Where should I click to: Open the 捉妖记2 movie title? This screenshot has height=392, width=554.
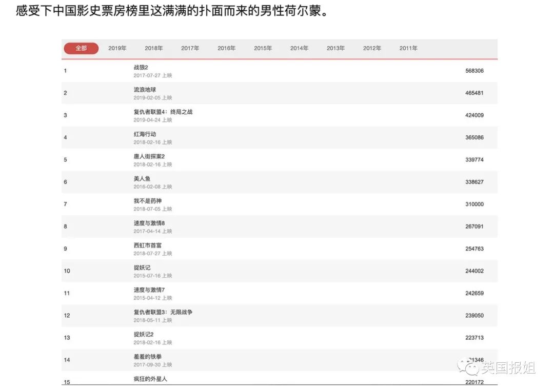(x=144, y=334)
